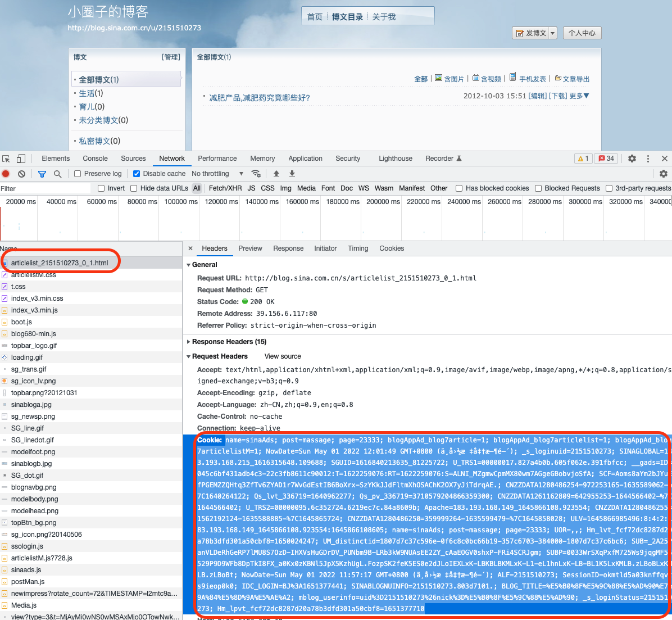Viewport: 672px width, 620px height.
Task: Toggle Preserve log checkbox
Action: [78, 174]
